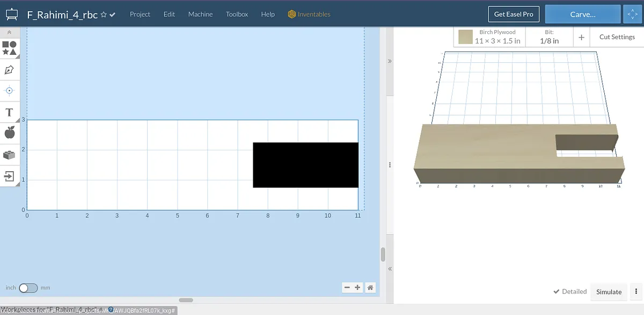
Task: Toggle the Detailed preview checkmark
Action: 570,291
